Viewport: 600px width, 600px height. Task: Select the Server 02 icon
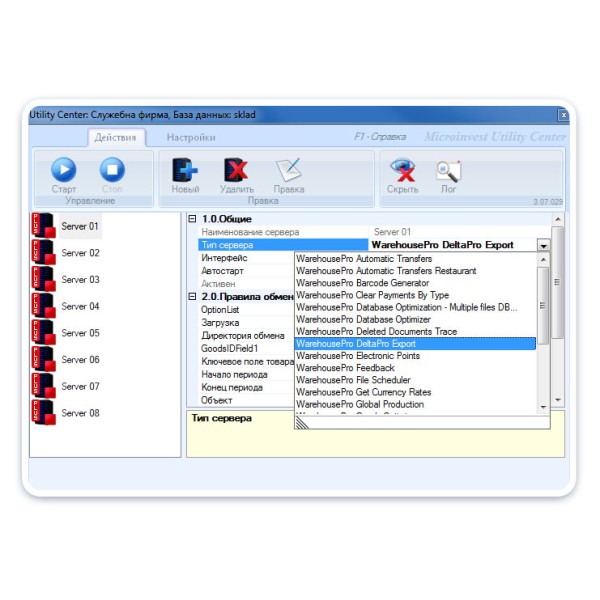pos(44,252)
